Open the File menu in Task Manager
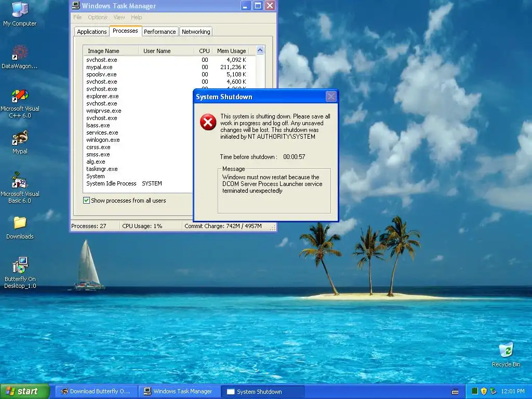Viewport: 532px width, 399px height. 77,17
